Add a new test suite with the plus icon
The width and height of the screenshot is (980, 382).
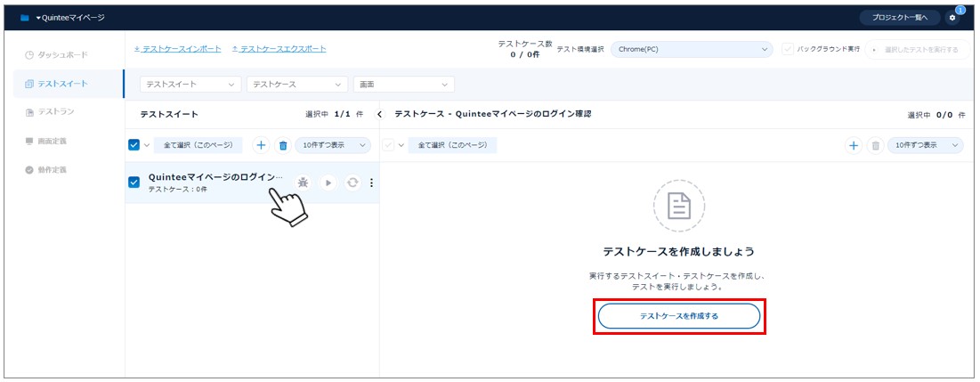(x=261, y=145)
